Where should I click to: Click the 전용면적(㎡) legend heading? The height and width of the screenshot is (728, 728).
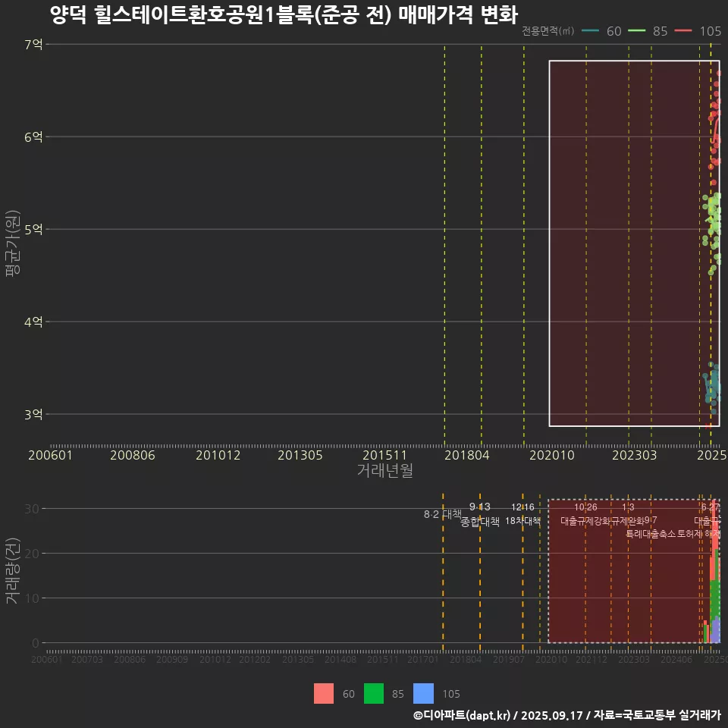[x=548, y=30]
